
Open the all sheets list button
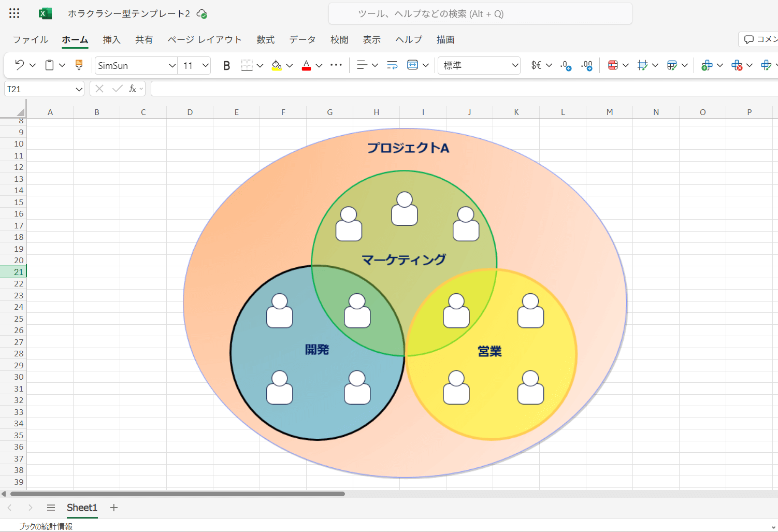pos(51,508)
